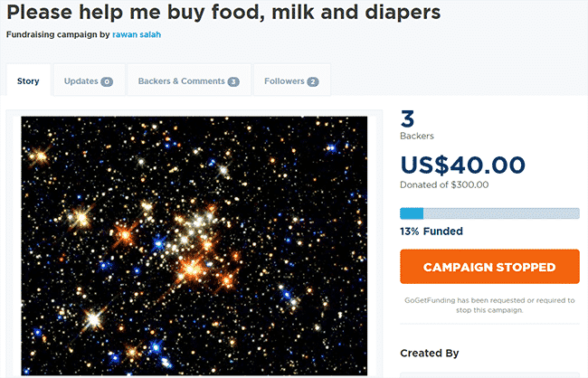Click the Campaign Stopped button

[489, 267]
